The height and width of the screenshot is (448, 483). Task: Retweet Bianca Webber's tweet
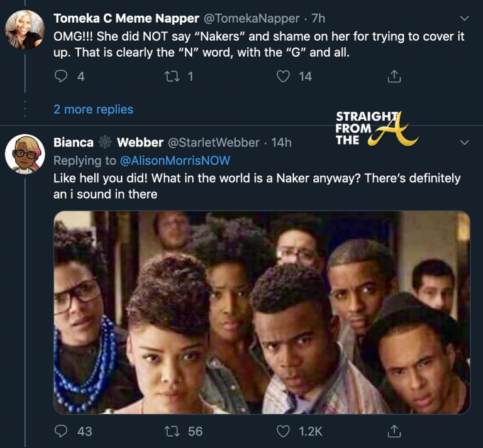click(x=172, y=431)
